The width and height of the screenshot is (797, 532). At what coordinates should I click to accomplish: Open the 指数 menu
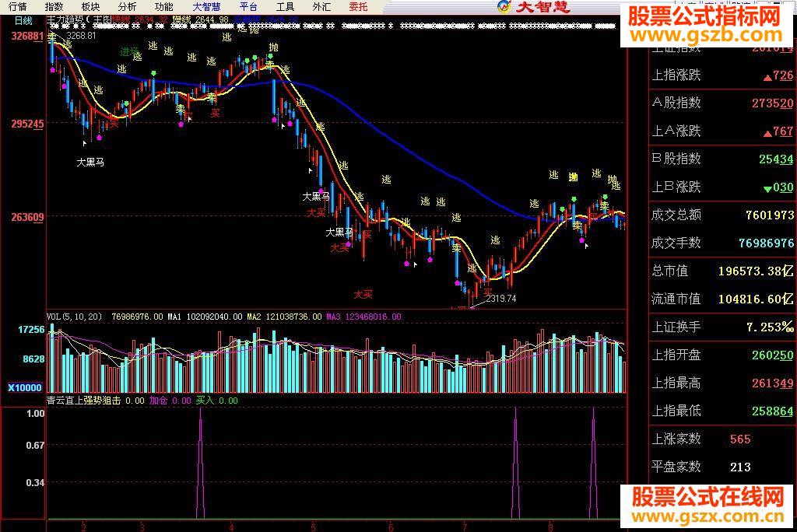coord(54,6)
